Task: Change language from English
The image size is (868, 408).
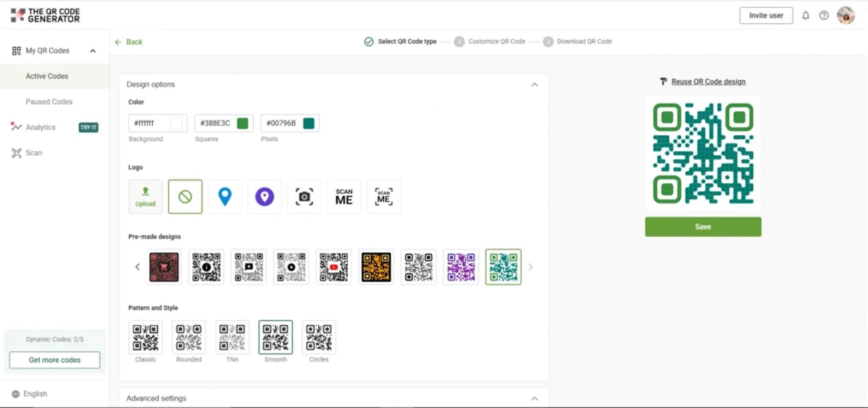Action: click(x=30, y=394)
